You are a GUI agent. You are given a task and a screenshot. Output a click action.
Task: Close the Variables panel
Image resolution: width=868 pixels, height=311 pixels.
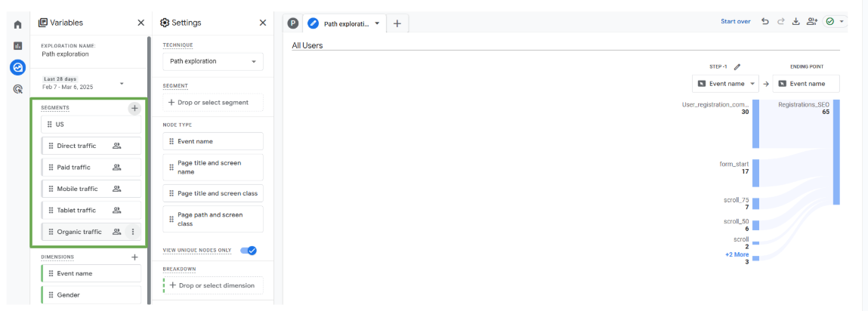click(141, 23)
